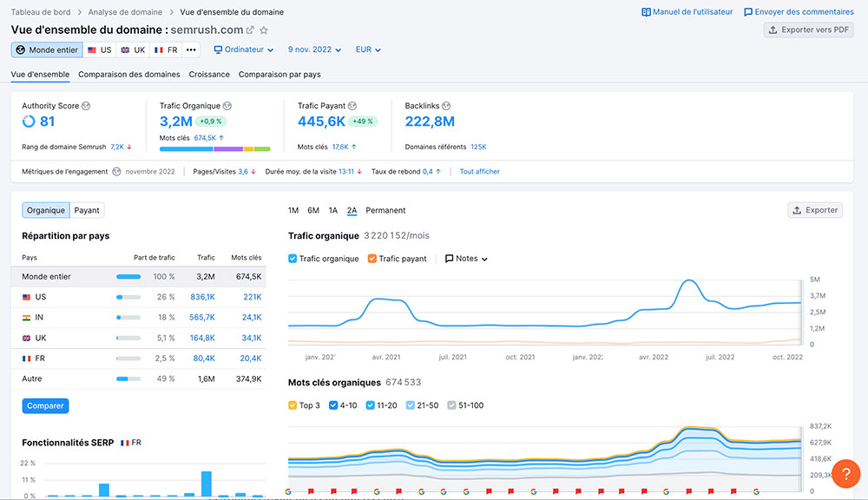868x500 pixels.
Task: Click the Autre traffic share bar
Action: pyautogui.click(x=128, y=379)
